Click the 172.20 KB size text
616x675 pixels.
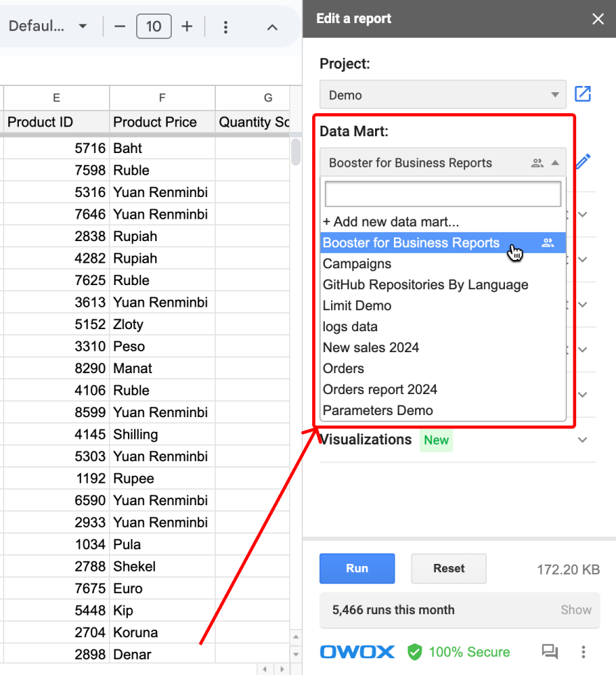point(569,569)
